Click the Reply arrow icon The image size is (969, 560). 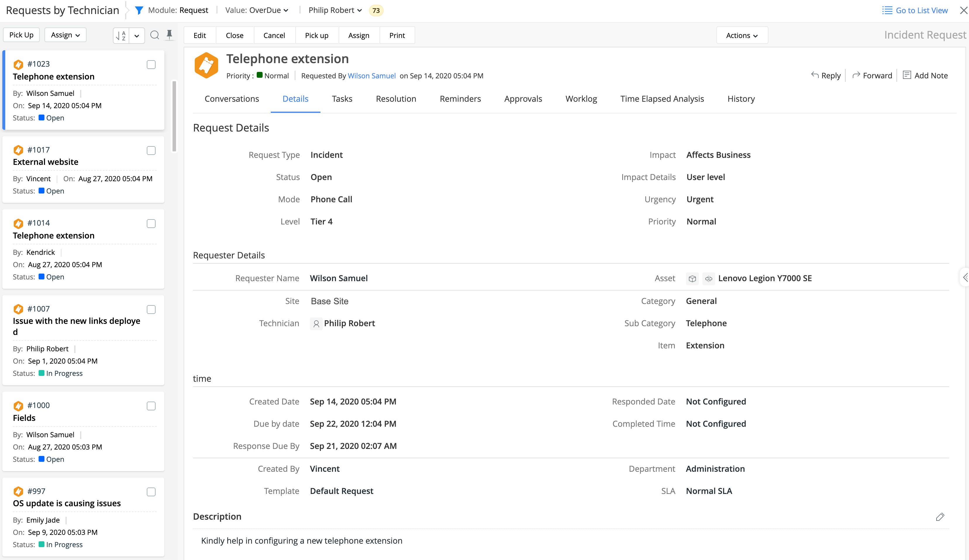pos(814,75)
